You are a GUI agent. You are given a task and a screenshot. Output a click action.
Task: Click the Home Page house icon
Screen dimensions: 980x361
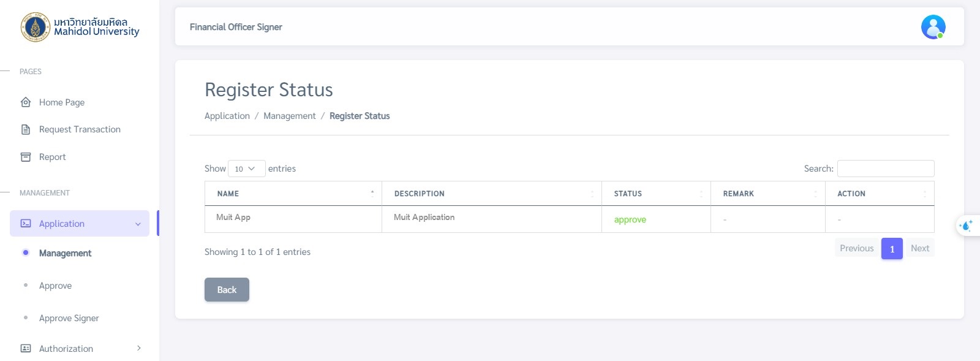pyautogui.click(x=26, y=102)
